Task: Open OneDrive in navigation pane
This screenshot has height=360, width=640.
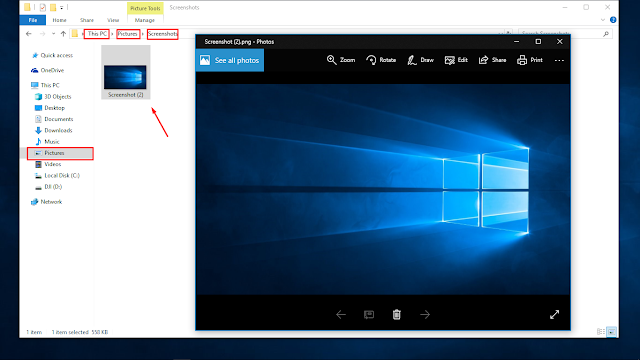Action: click(x=47, y=70)
